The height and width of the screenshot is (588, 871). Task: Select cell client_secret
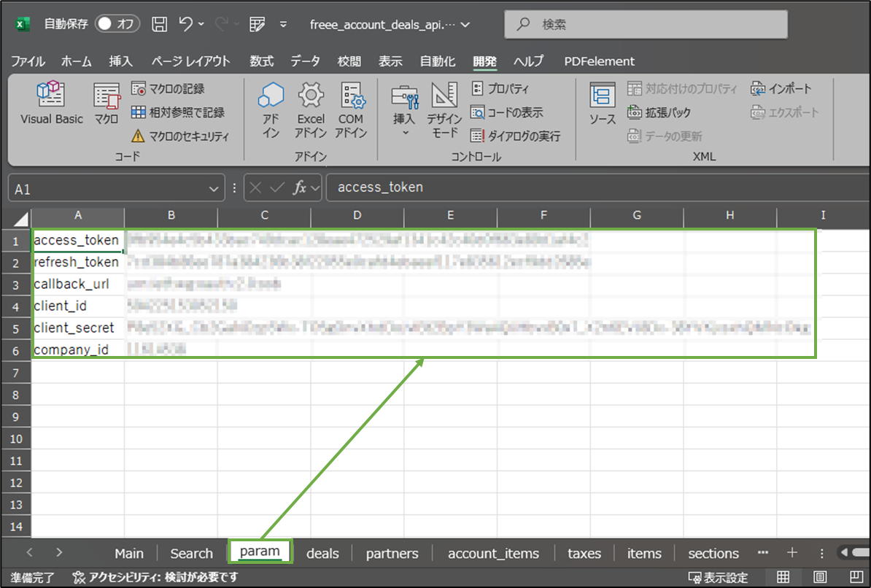coord(77,328)
